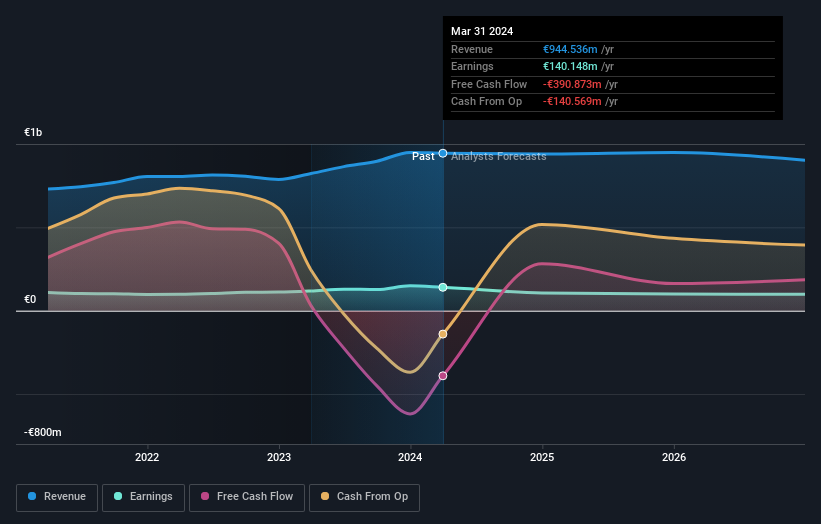
Task: Click the Earnings data point marker
Action: [443, 287]
